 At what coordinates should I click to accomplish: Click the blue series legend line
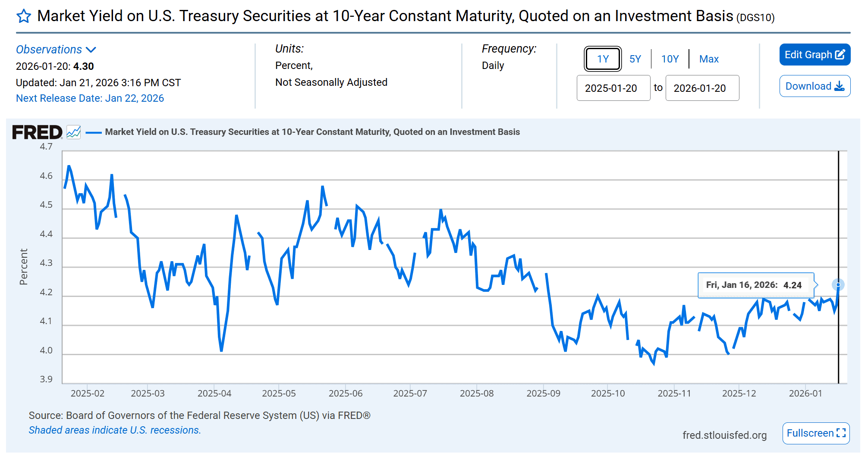[94, 132]
